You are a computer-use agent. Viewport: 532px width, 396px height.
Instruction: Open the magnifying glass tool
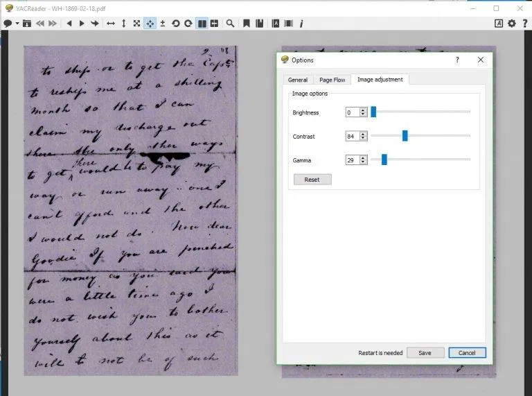coord(230,23)
